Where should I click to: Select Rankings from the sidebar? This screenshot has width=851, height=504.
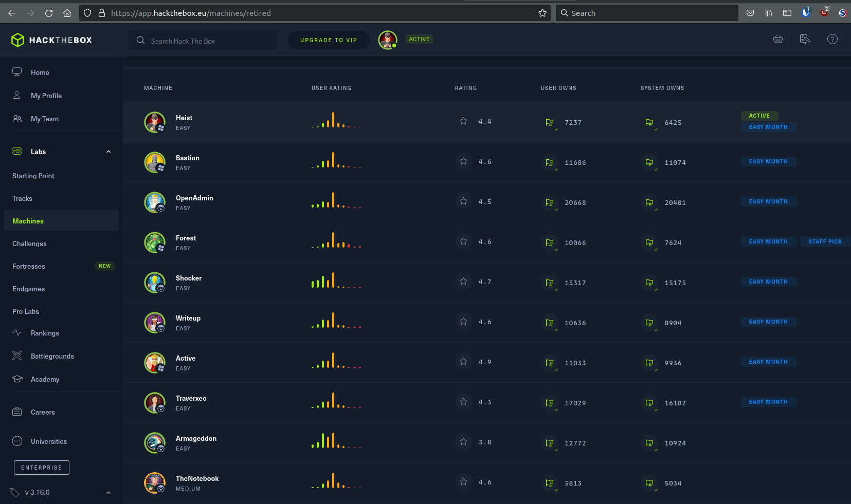45,333
